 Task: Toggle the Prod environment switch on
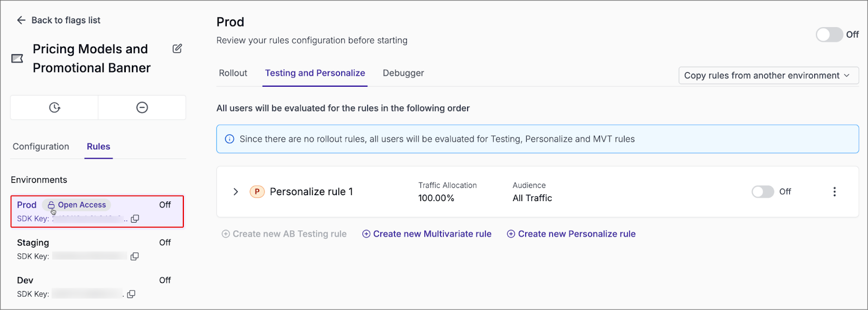click(829, 35)
